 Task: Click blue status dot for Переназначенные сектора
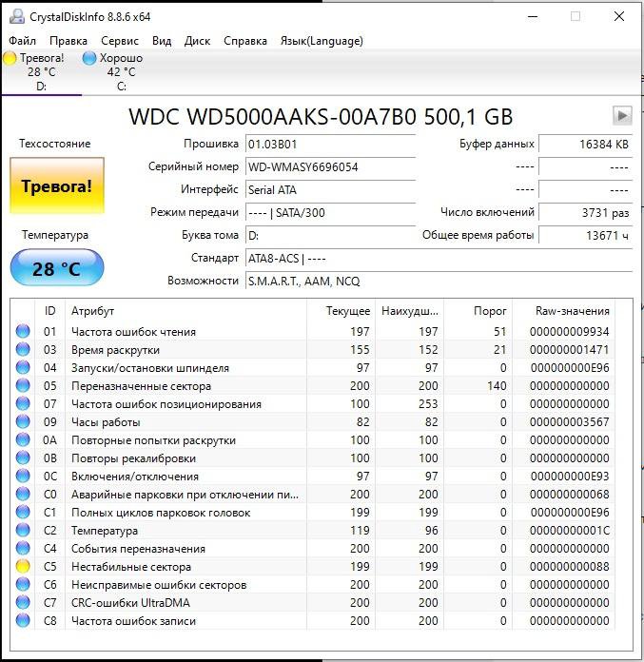click(23, 386)
